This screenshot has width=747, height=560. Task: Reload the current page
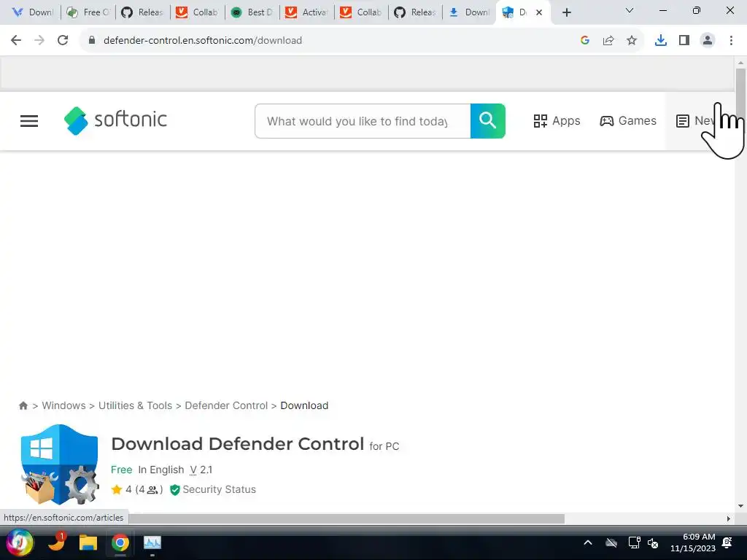pos(63,41)
